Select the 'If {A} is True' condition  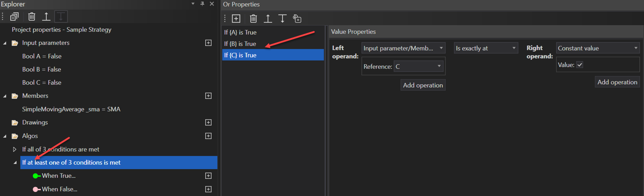click(240, 32)
